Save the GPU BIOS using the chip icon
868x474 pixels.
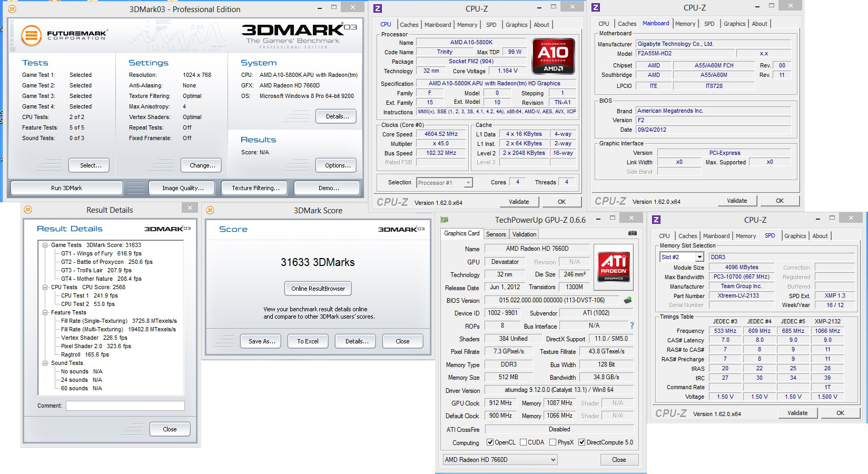[x=628, y=300]
